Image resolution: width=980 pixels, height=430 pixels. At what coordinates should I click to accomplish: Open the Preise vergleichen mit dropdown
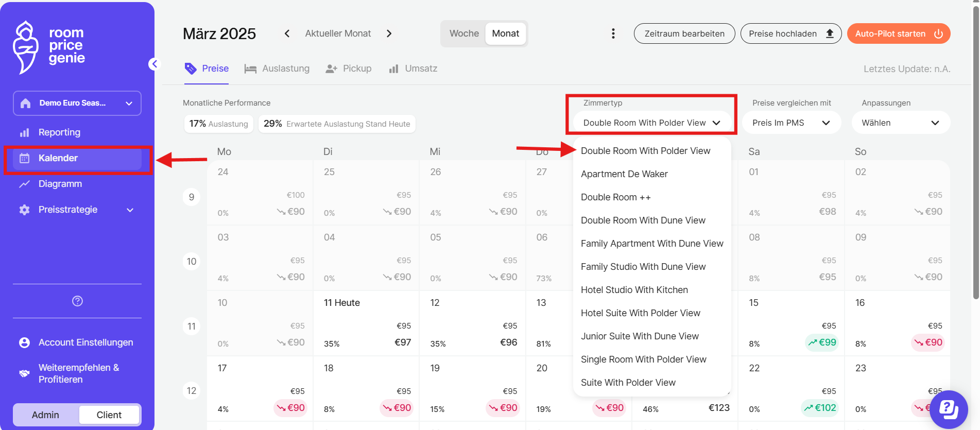[791, 123]
